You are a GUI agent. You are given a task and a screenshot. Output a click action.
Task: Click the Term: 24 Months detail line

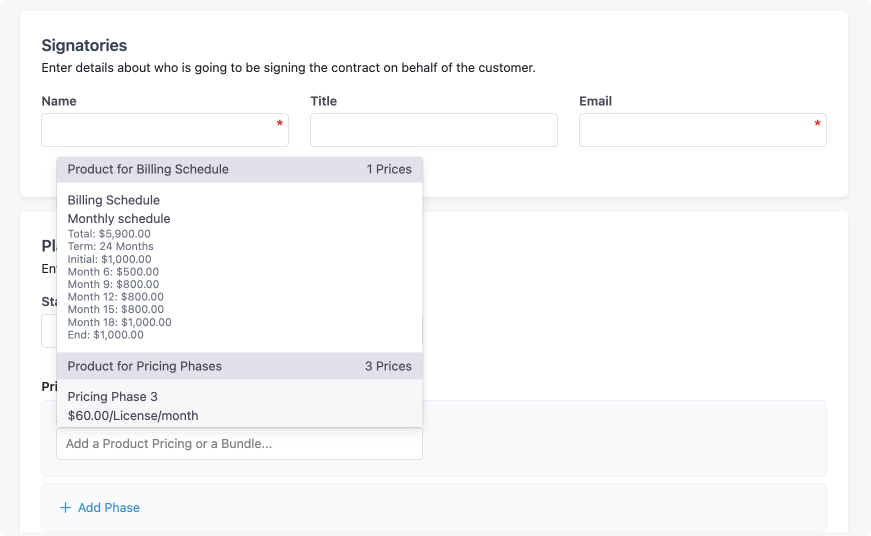pyautogui.click(x=111, y=246)
